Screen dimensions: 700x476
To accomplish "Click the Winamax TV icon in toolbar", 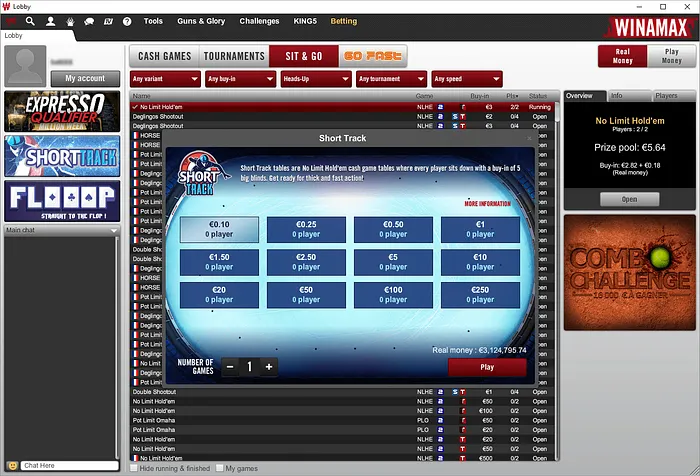I will coord(107,20).
